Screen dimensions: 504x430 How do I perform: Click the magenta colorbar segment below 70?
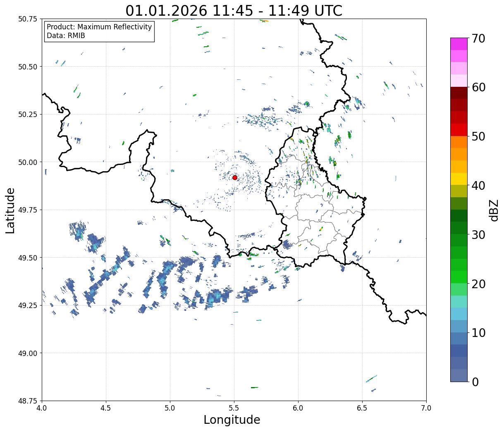click(x=459, y=44)
